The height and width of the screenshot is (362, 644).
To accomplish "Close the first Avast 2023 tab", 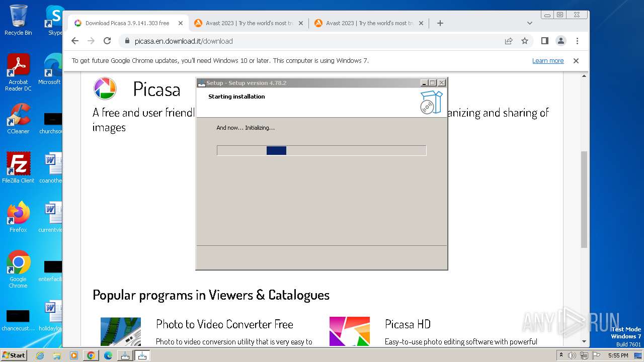I will (x=301, y=23).
